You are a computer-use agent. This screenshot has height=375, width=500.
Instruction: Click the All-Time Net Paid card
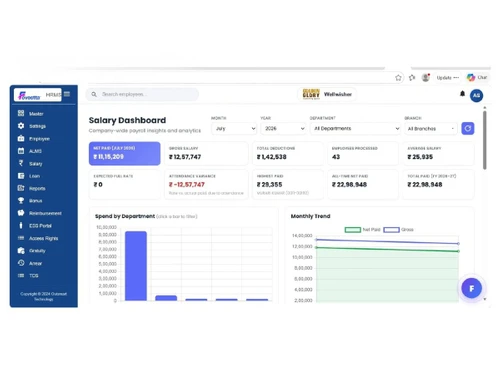363,184
